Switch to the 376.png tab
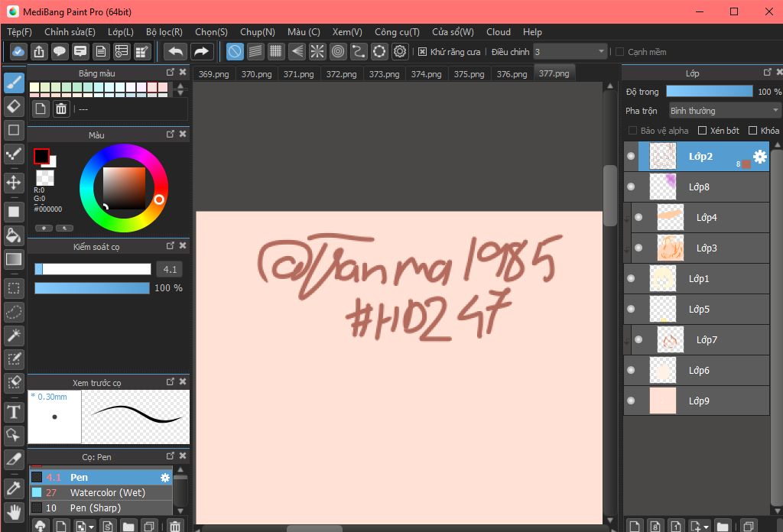The width and height of the screenshot is (783, 532). [512, 74]
